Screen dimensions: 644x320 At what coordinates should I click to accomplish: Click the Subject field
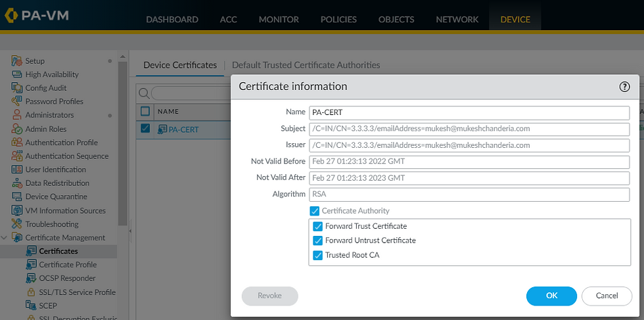point(469,129)
